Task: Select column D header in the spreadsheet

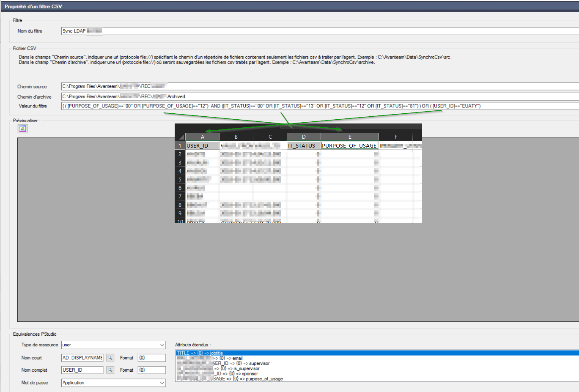Action: (x=304, y=137)
